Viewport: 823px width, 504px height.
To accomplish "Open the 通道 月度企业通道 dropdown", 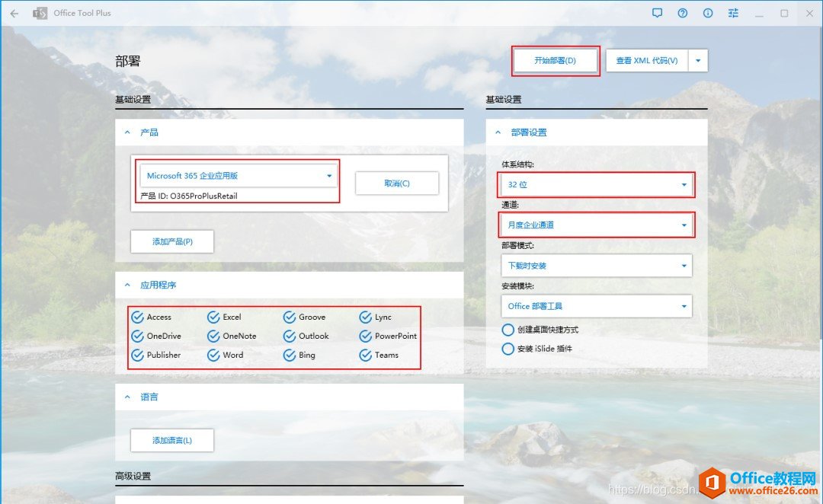I will coord(596,225).
